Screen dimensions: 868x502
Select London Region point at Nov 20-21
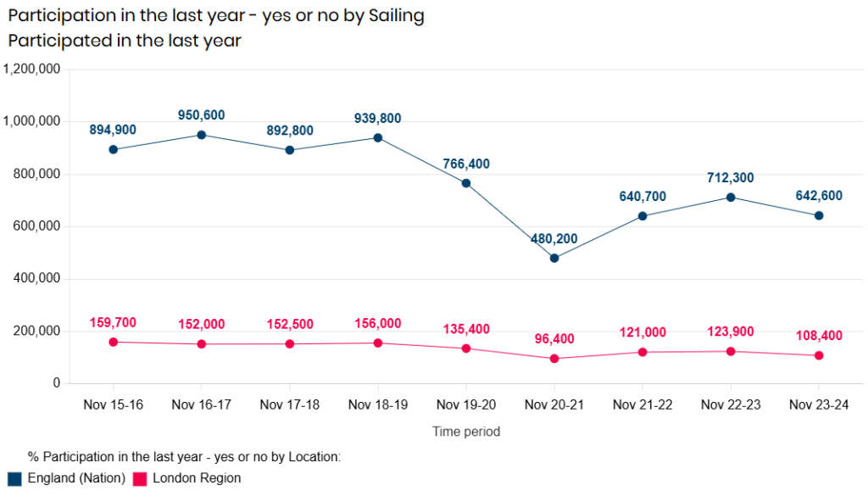554,359
